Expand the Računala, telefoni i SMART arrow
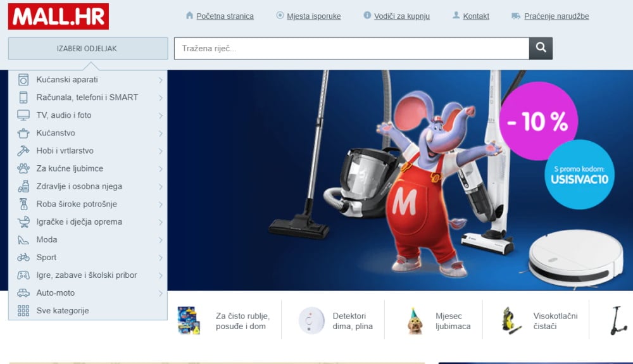Screen dimensions: 633x364 coord(161,98)
